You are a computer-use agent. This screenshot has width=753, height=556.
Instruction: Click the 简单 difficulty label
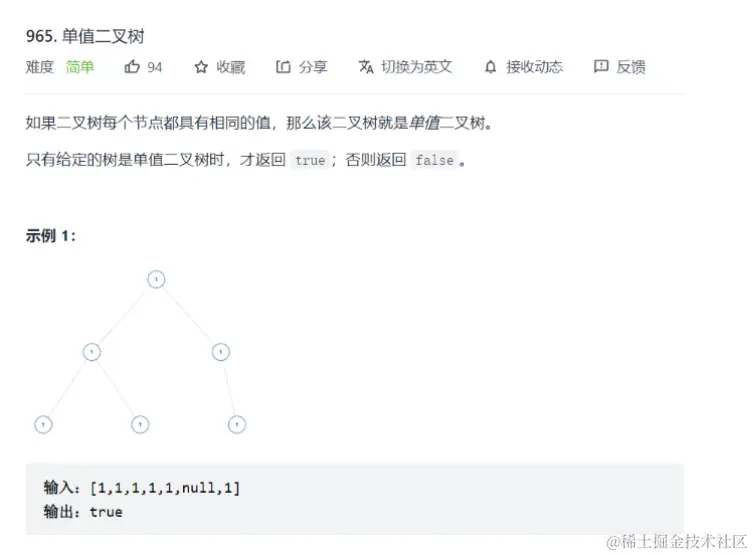coord(80,67)
